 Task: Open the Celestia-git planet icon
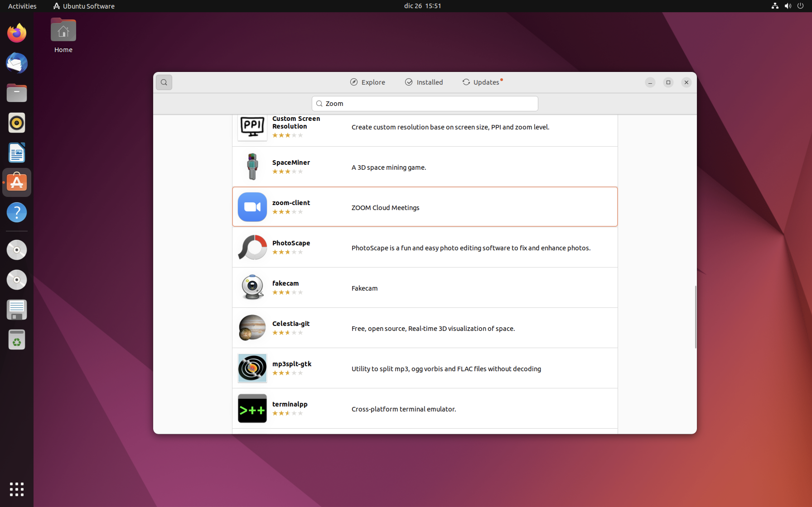(252, 328)
